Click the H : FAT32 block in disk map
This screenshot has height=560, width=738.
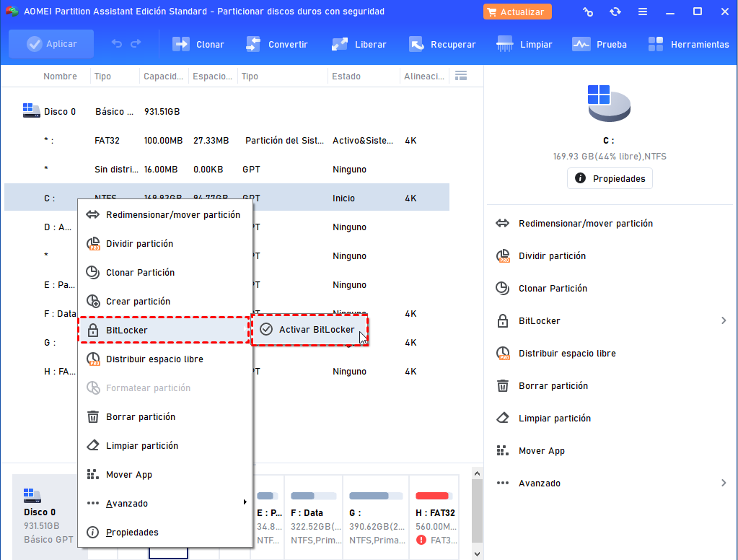(434, 517)
